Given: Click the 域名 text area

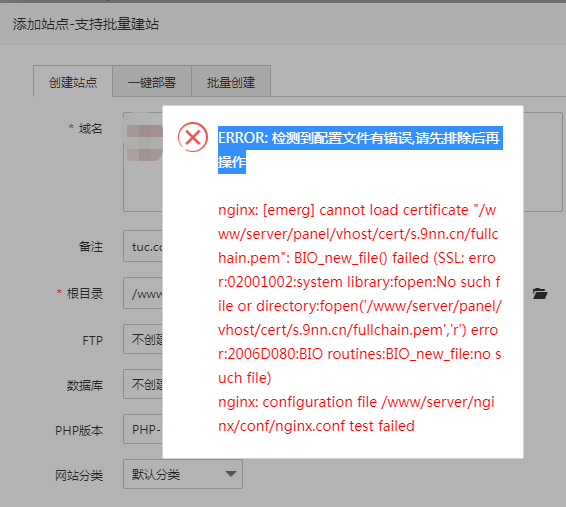Looking at the screenshot, I should click(x=143, y=162).
